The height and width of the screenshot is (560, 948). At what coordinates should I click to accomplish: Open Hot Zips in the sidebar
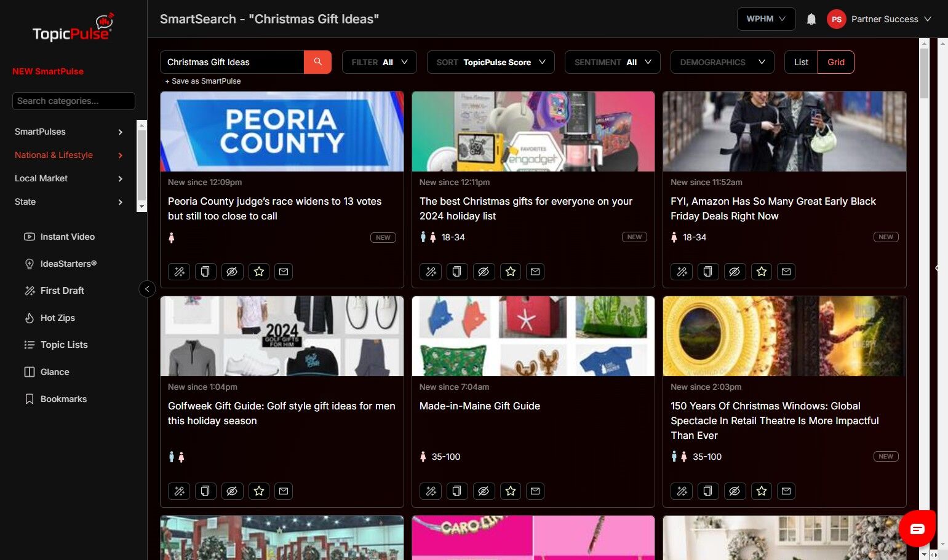coord(57,318)
